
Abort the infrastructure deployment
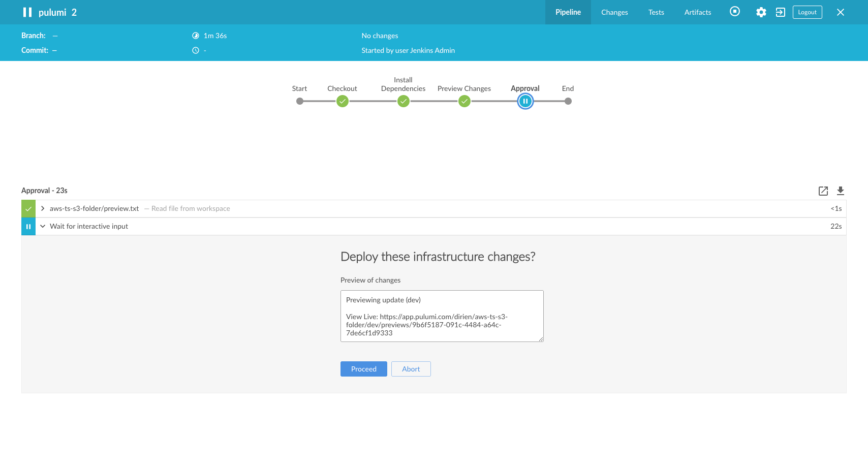click(x=411, y=369)
